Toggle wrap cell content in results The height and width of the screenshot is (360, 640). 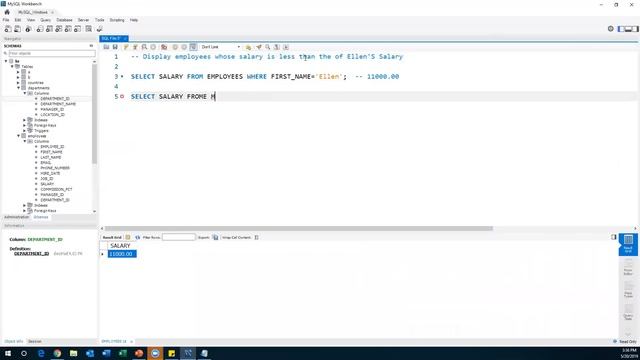coord(256,238)
